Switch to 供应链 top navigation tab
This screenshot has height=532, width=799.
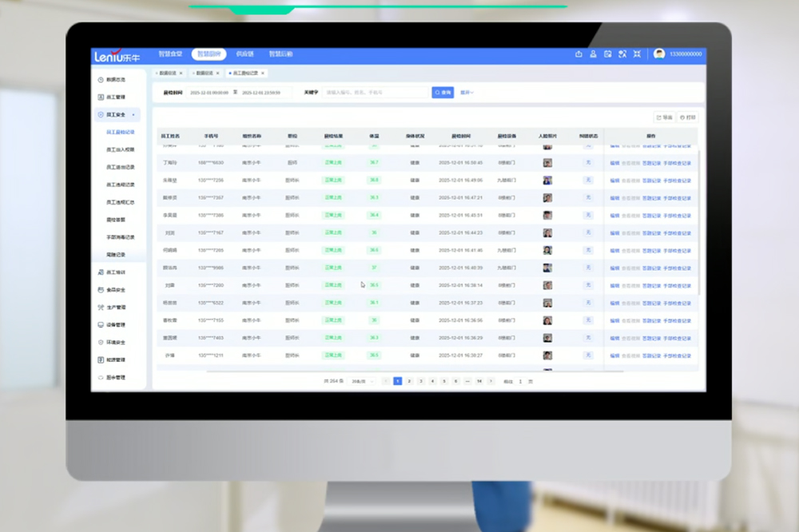coord(244,54)
